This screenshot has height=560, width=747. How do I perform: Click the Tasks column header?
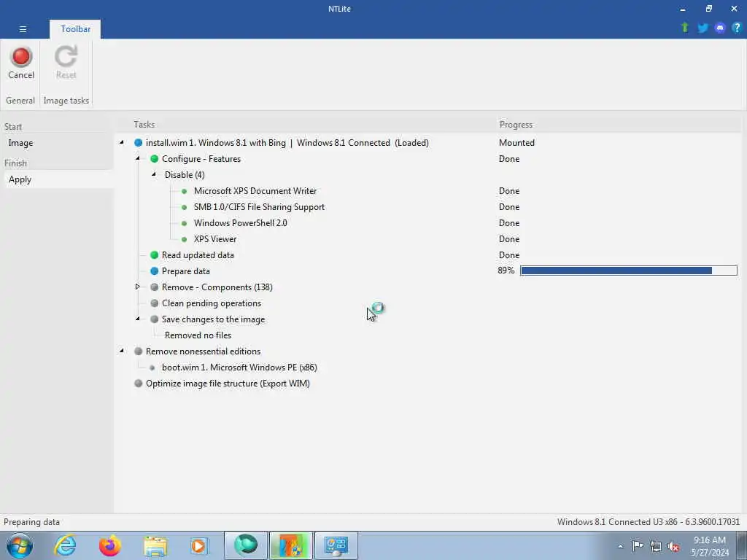[x=144, y=124]
